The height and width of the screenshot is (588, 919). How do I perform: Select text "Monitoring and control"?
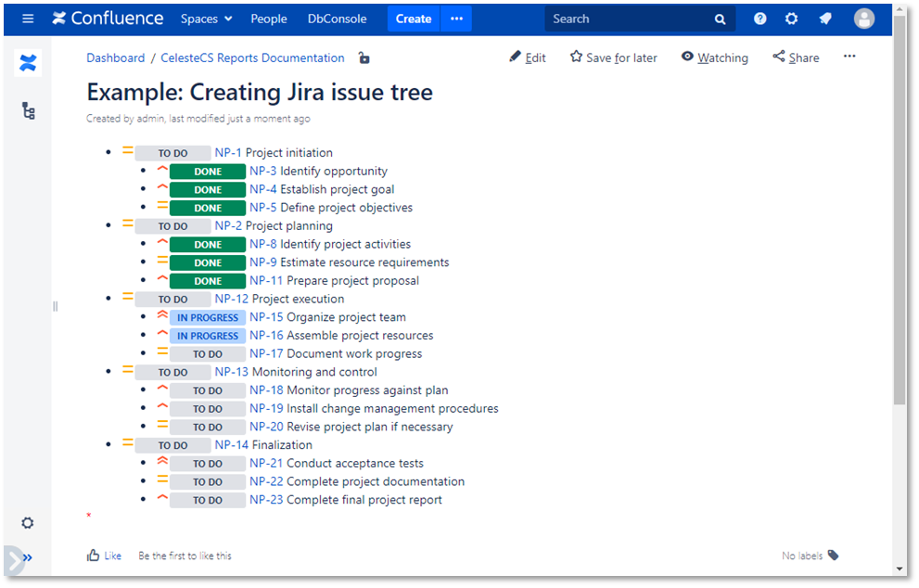pyautogui.click(x=314, y=372)
